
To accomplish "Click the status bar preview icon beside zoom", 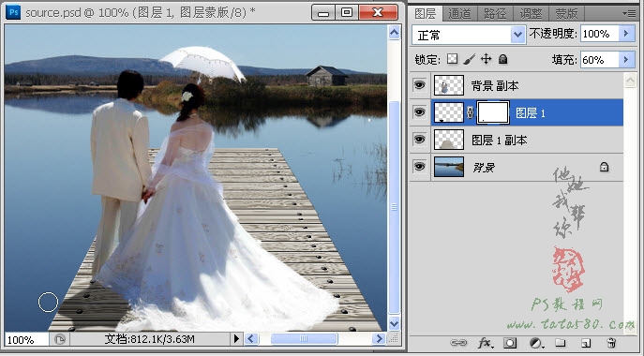I will [60, 339].
